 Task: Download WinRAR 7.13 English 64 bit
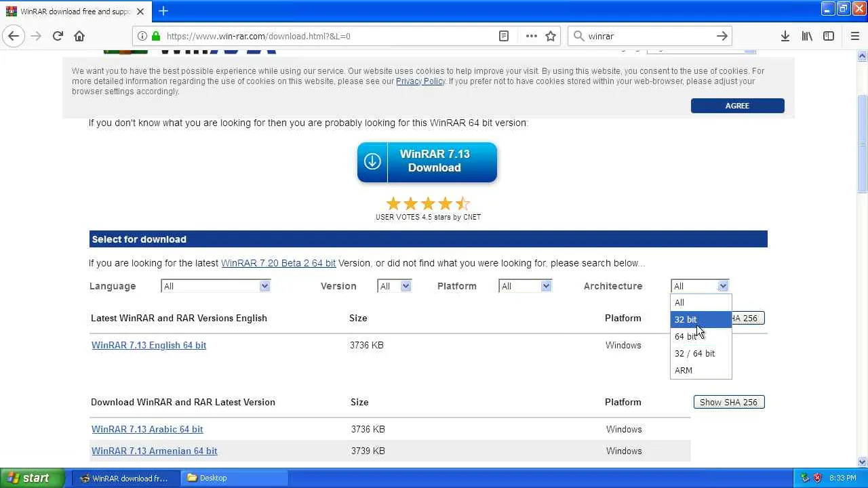click(x=149, y=345)
